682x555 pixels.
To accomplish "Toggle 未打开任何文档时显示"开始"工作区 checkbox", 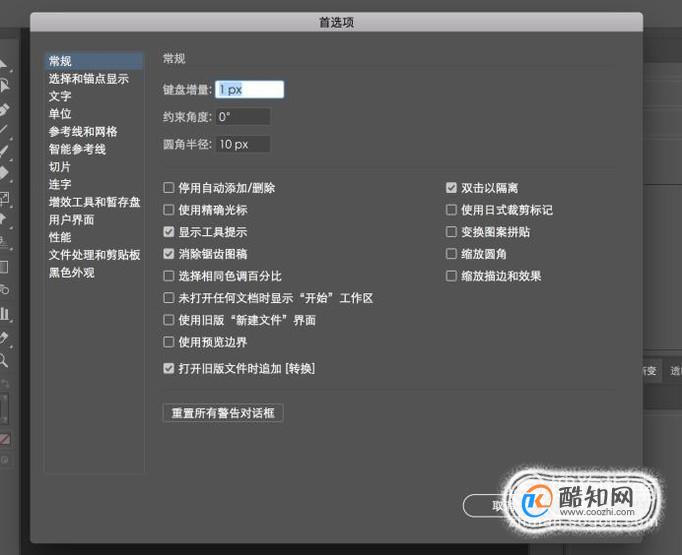I will coord(168,298).
